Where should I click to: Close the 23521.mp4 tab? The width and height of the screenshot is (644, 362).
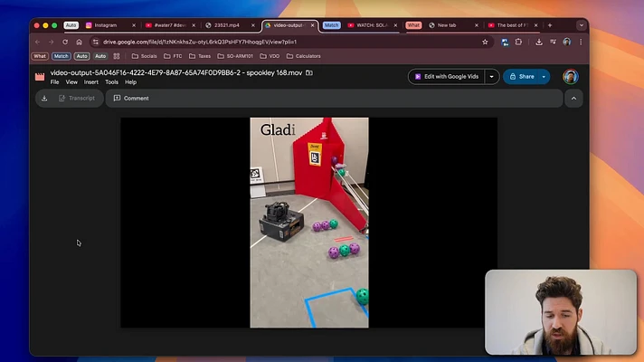coord(253,25)
